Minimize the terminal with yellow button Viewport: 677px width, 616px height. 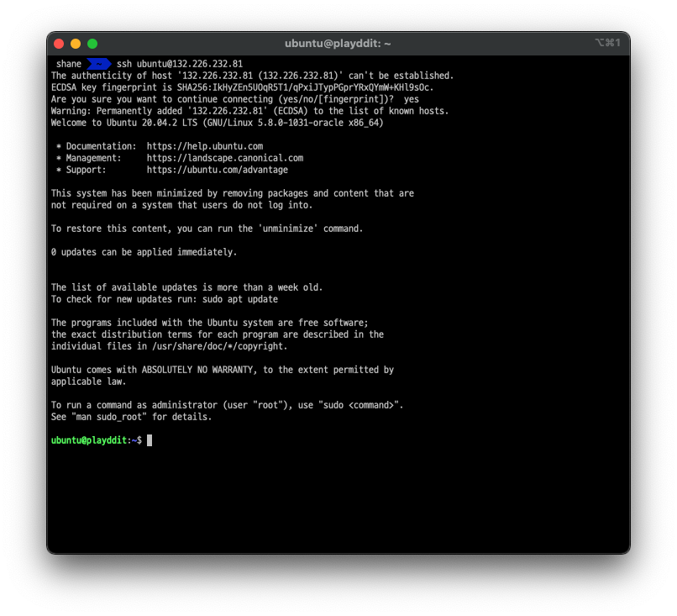(x=76, y=44)
